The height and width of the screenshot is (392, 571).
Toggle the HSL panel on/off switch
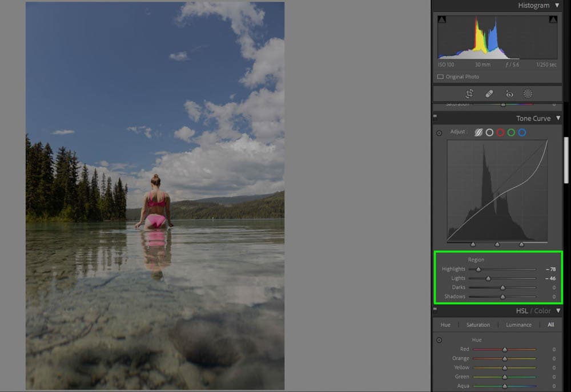pyautogui.click(x=435, y=309)
